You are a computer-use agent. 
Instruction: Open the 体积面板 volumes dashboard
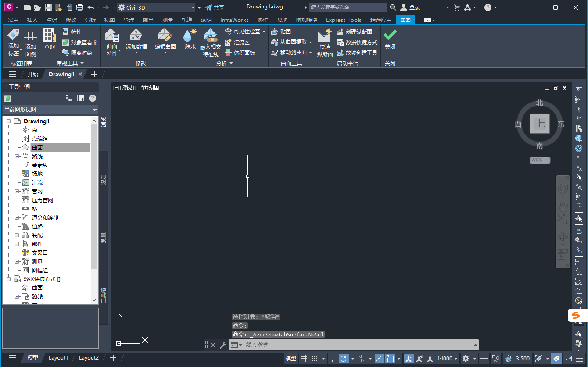click(240, 53)
